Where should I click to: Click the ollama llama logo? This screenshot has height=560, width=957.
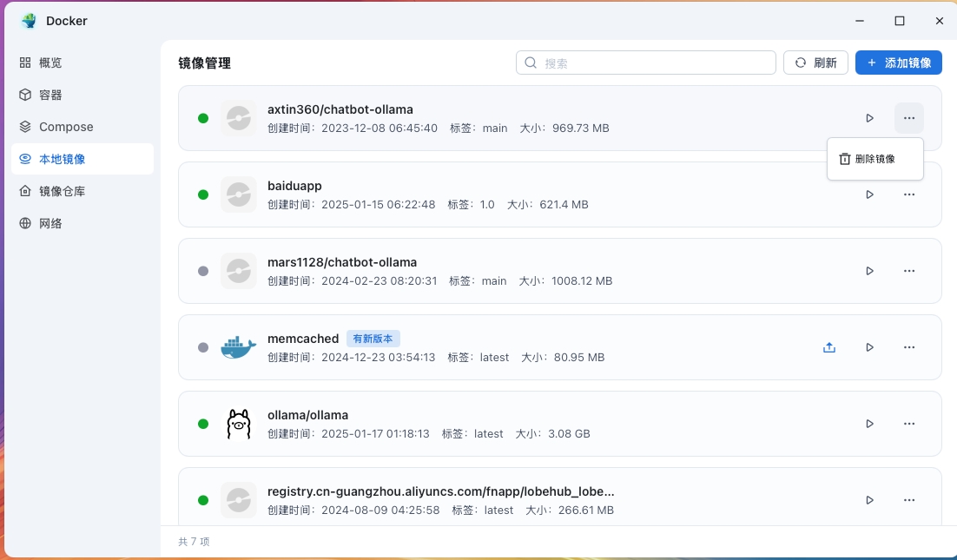pyautogui.click(x=239, y=424)
